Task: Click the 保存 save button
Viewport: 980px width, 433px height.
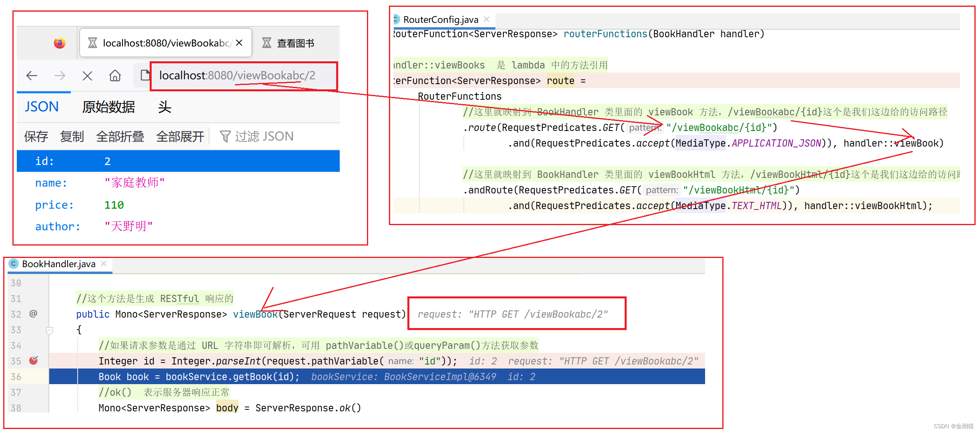Action: [x=36, y=137]
